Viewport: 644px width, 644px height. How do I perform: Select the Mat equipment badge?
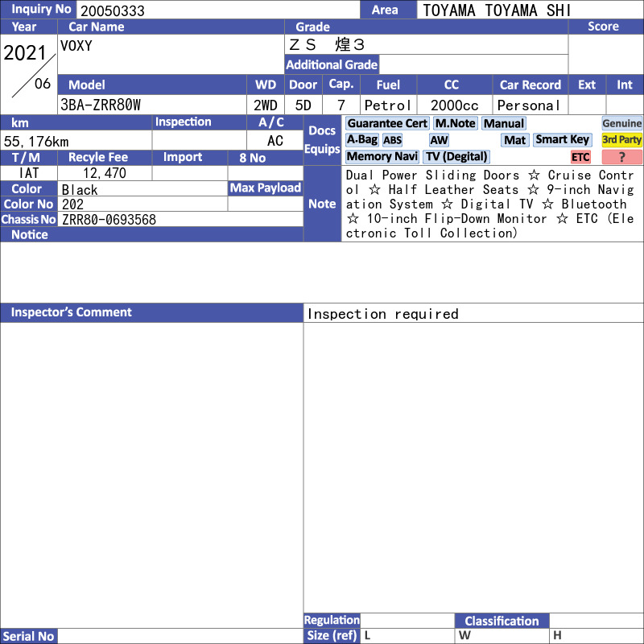[514, 140]
